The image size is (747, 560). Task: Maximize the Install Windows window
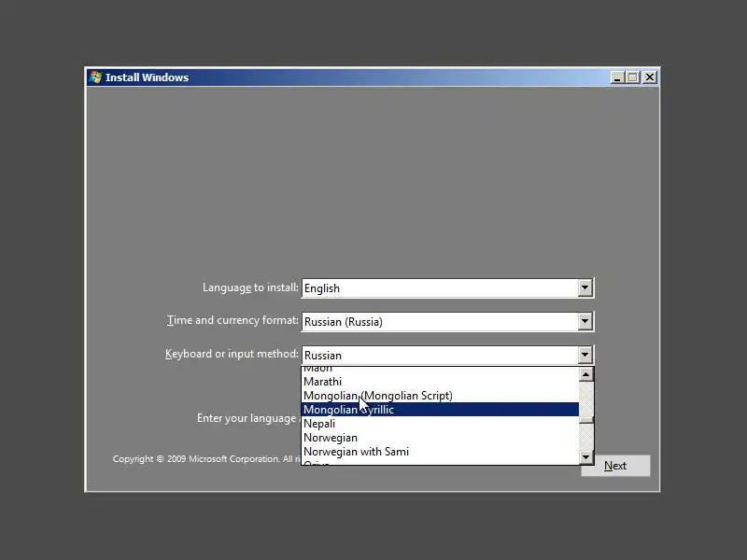[x=633, y=77]
